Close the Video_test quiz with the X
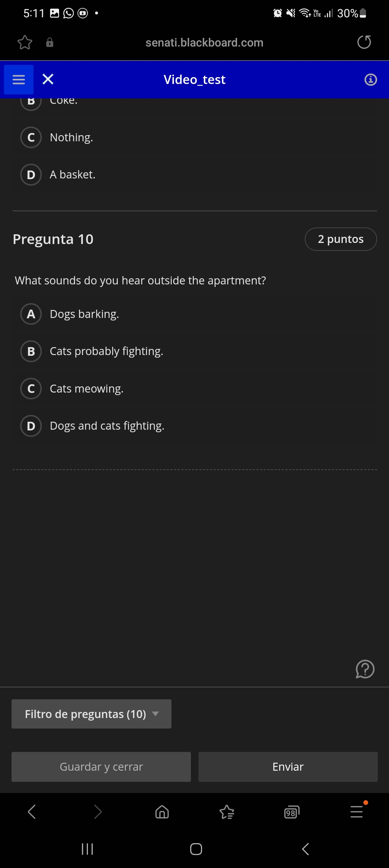 [x=48, y=79]
